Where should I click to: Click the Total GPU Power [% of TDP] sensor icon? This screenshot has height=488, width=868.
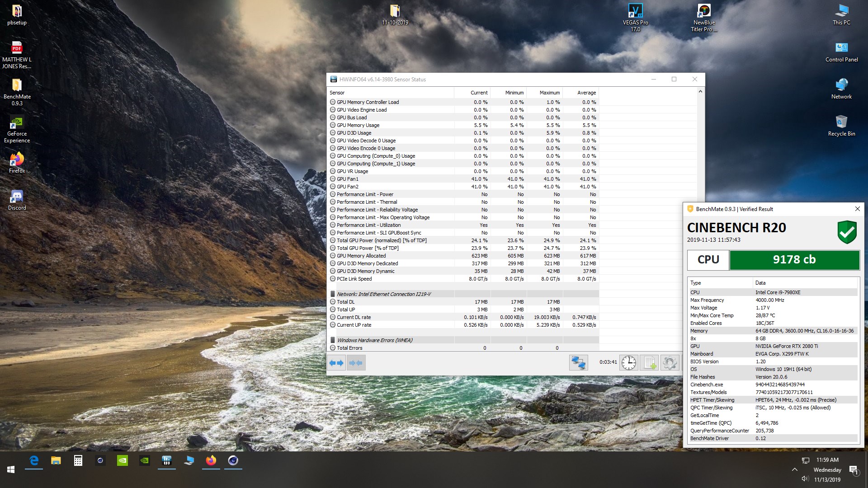tap(333, 248)
